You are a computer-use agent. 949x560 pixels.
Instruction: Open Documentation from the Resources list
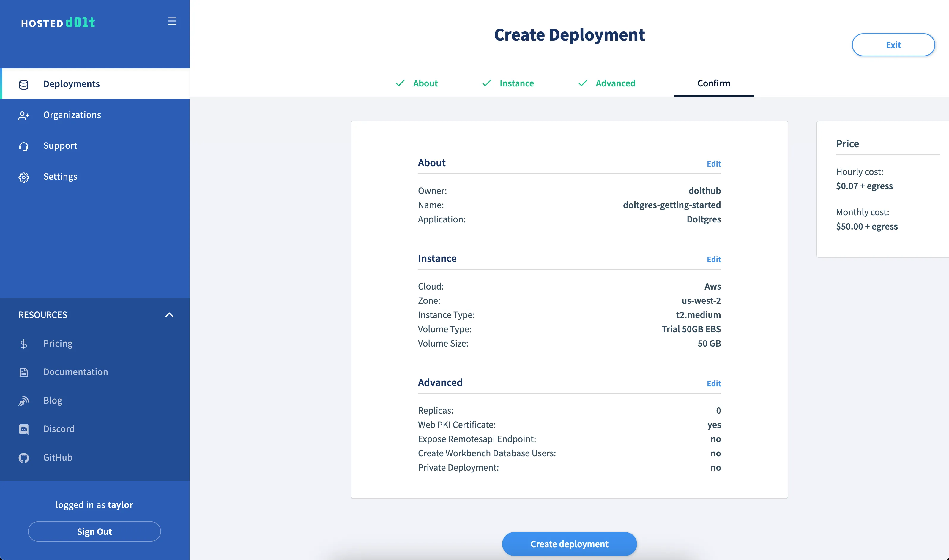[x=75, y=372]
